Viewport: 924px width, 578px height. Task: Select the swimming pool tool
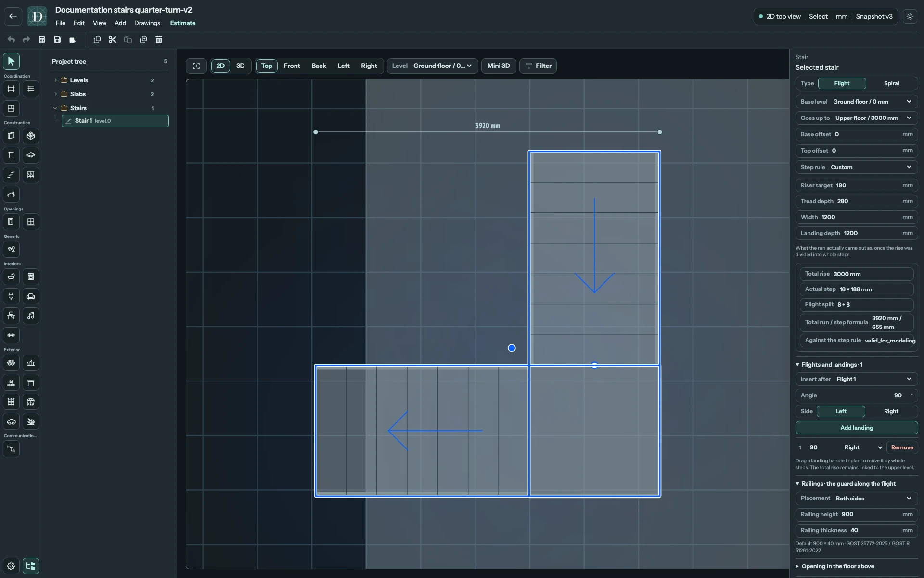tap(11, 382)
